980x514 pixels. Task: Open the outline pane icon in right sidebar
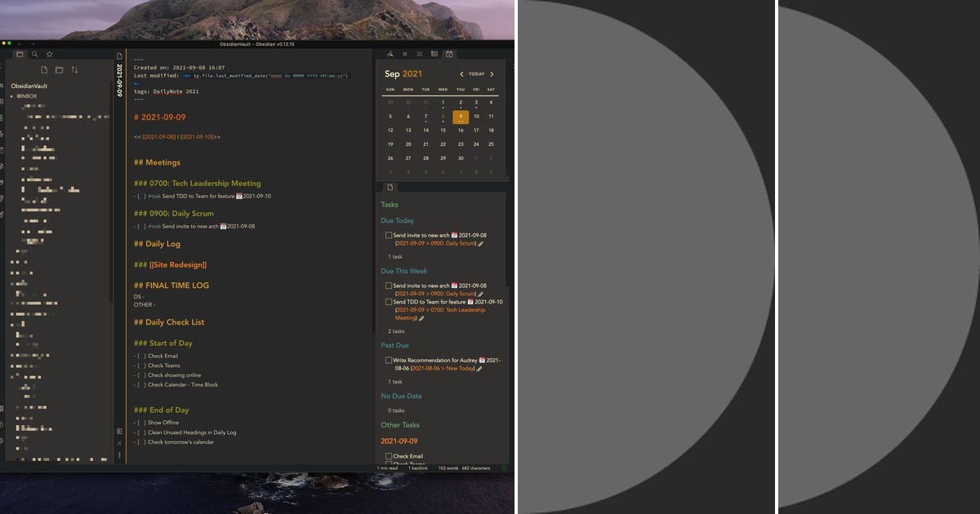420,54
